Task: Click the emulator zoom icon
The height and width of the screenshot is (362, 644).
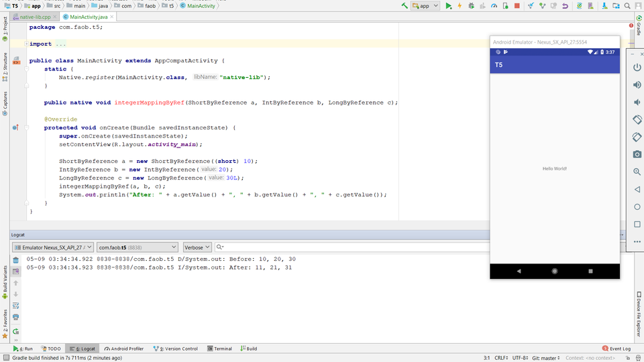Action: coord(637,172)
